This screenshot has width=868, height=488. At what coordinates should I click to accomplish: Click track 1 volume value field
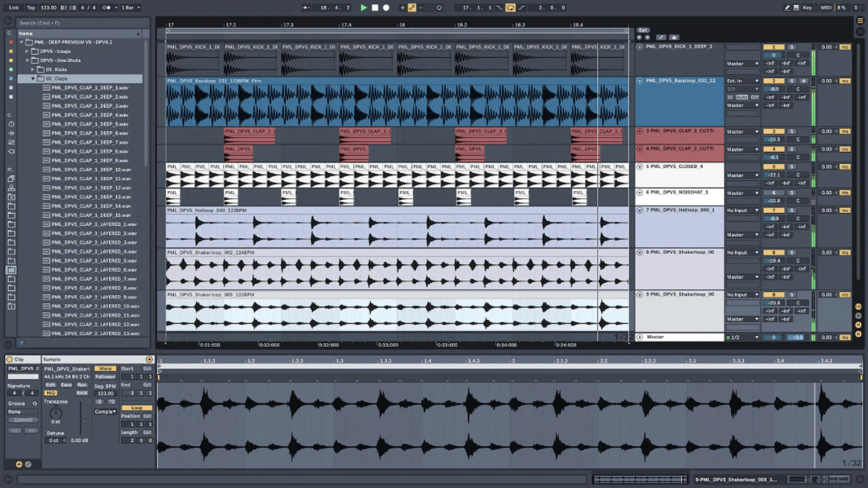[x=773, y=55]
